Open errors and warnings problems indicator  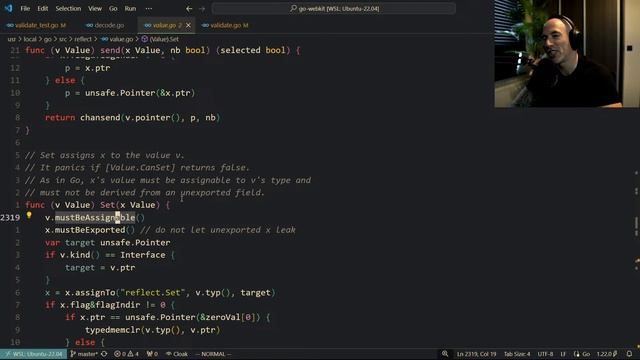[x=126, y=354]
